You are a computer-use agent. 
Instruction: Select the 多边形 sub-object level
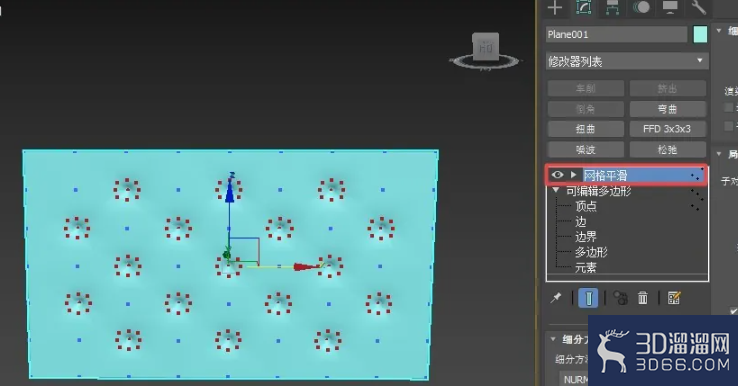pyautogui.click(x=591, y=252)
